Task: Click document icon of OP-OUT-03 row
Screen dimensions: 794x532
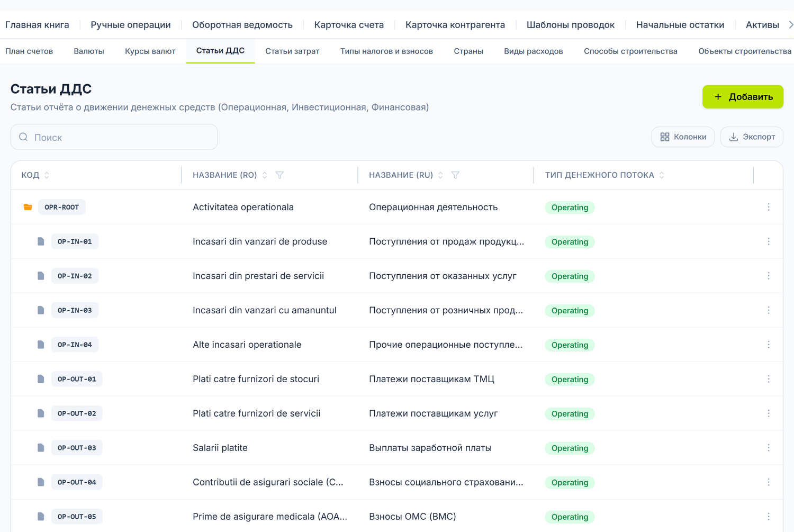Action: coord(41,448)
